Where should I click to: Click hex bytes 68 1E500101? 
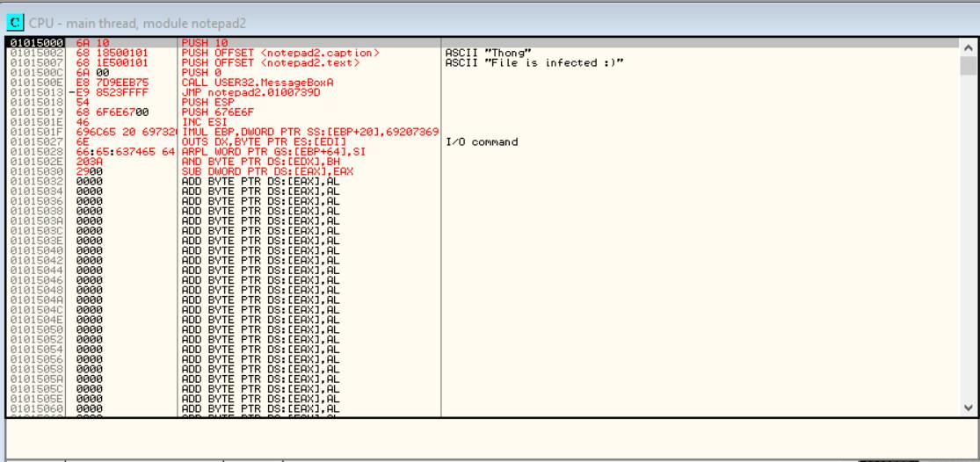(x=112, y=63)
